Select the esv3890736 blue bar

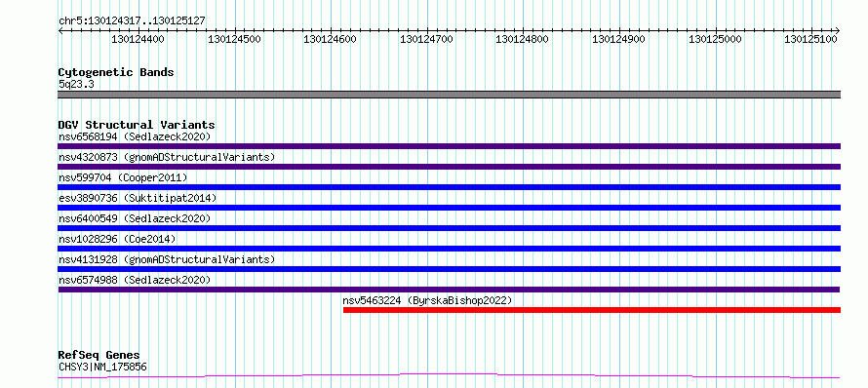tap(449, 208)
